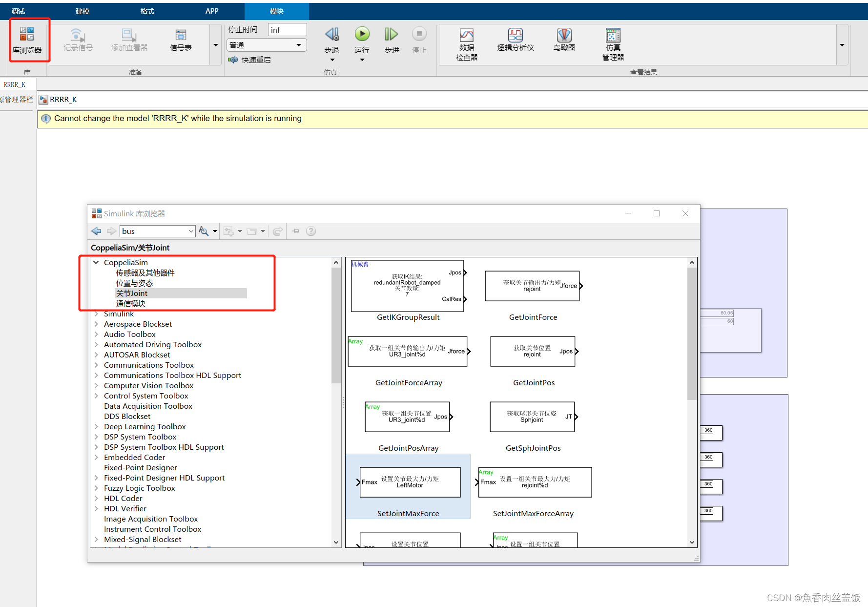Click the library browser forward arrow
The height and width of the screenshot is (607, 868).
(x=111, y=231)
